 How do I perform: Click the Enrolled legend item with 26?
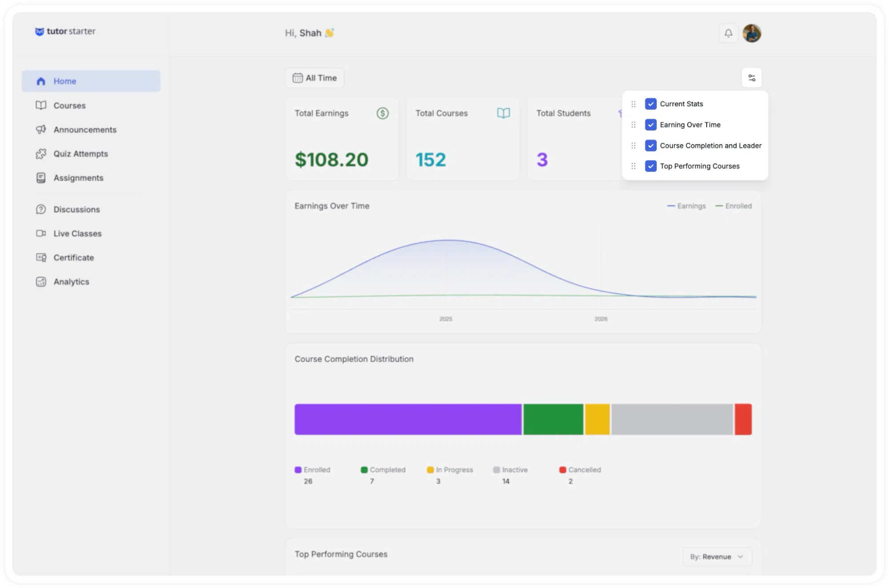[x=313, y=475]
